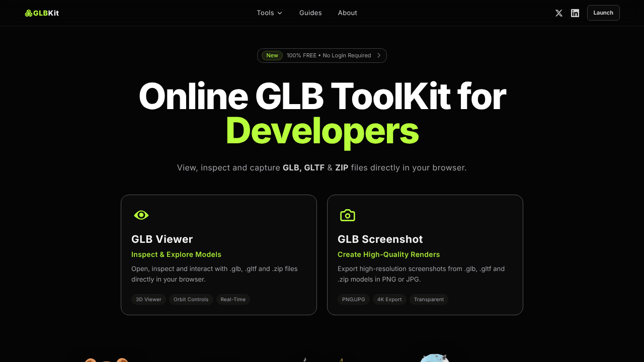Open the GLB Screenshot card title

pyautogui.click(x=380, y=239)
